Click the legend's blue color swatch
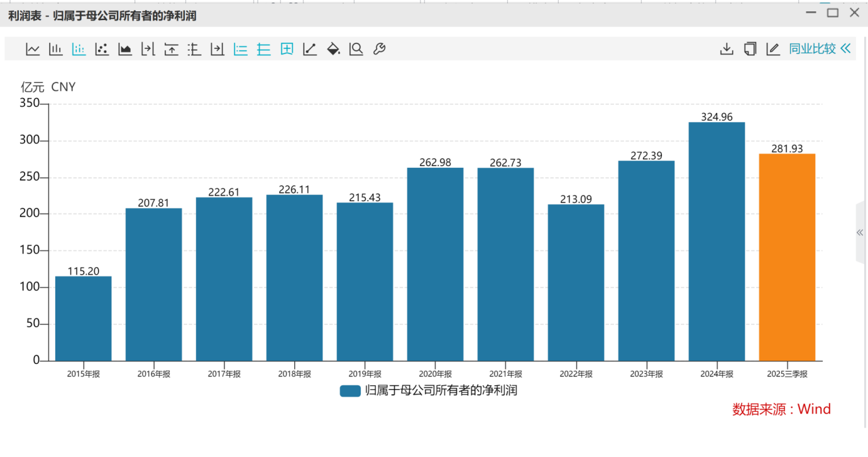 (x=350, y=391)
